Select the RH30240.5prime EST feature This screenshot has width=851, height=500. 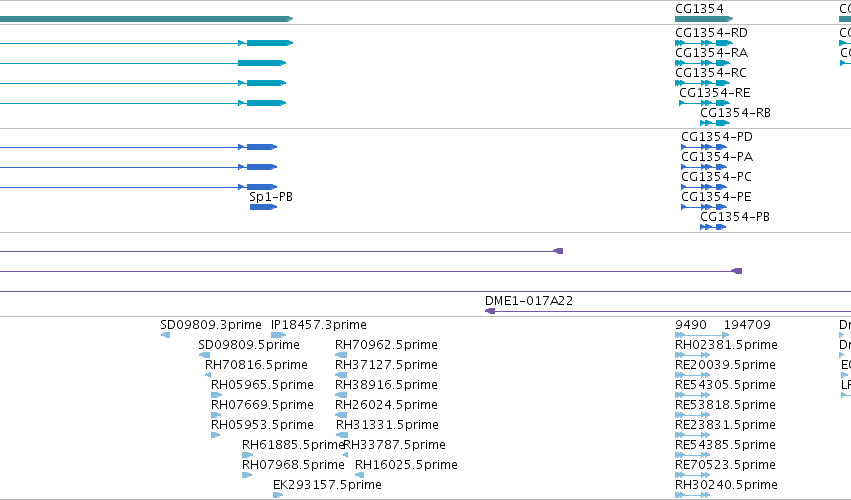pos(693,495)
